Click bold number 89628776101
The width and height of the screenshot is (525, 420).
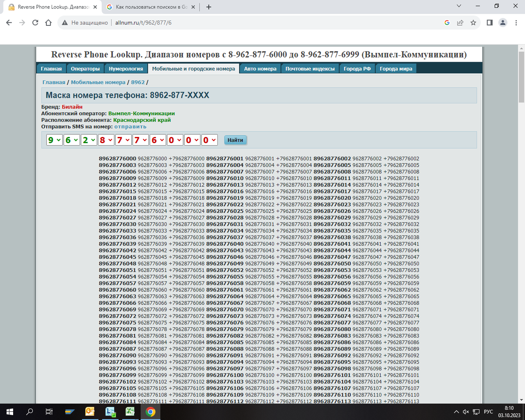(x=332, y=375)
